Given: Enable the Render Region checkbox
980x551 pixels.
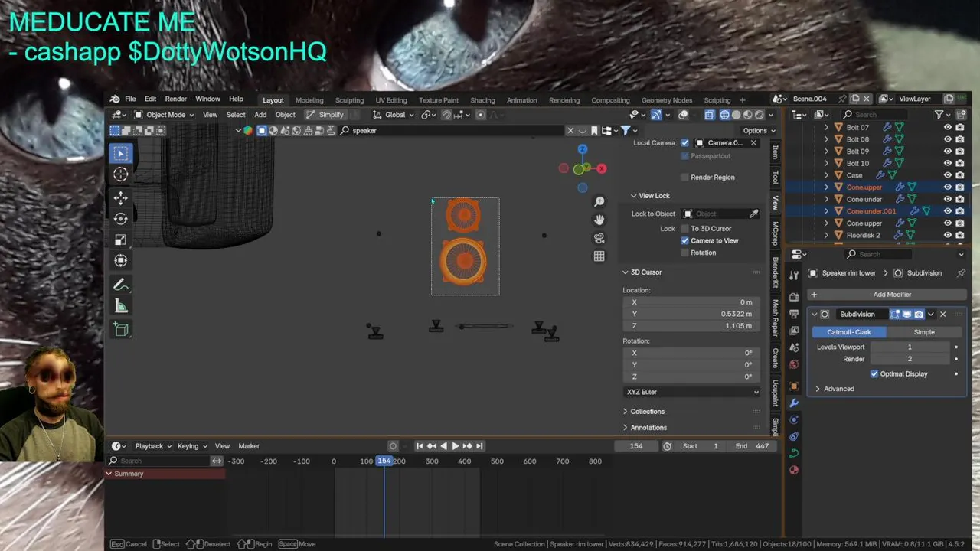Looking at the screenshot, I should tap(684, 178).
